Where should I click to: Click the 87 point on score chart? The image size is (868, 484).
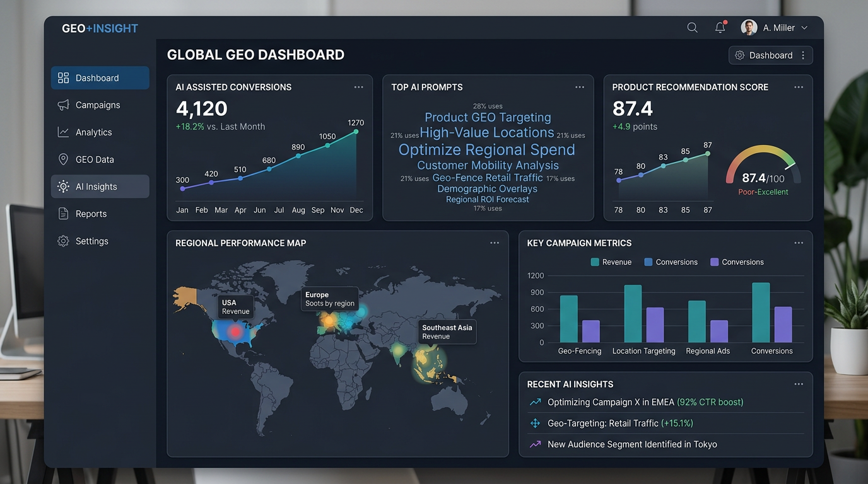(708, 154)
